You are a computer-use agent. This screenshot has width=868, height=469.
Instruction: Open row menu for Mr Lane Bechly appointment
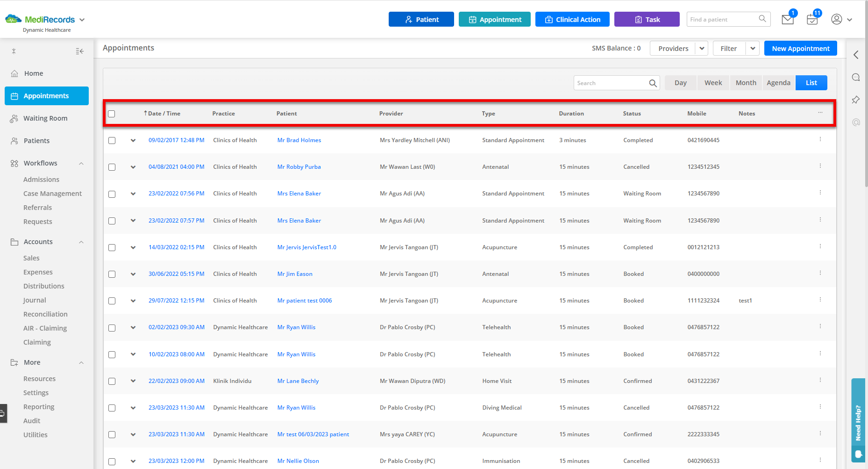click(x=820, y=380)
